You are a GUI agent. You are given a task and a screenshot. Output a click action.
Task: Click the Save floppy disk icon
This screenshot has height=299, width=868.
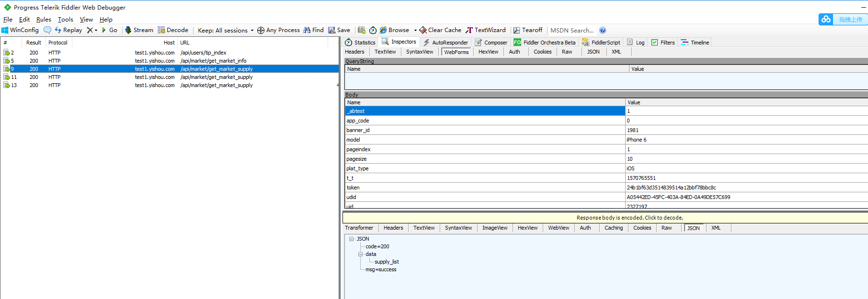pyautogui.click(x=332, y=30)
